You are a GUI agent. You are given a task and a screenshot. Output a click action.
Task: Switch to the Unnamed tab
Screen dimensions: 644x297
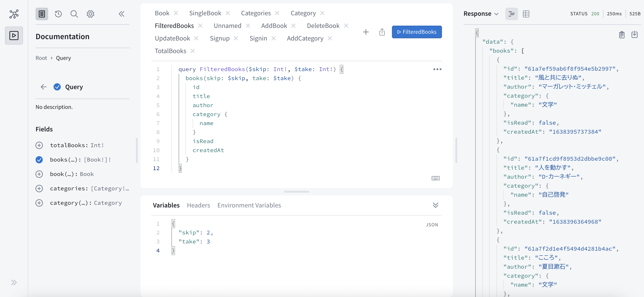tap(227, 25)
